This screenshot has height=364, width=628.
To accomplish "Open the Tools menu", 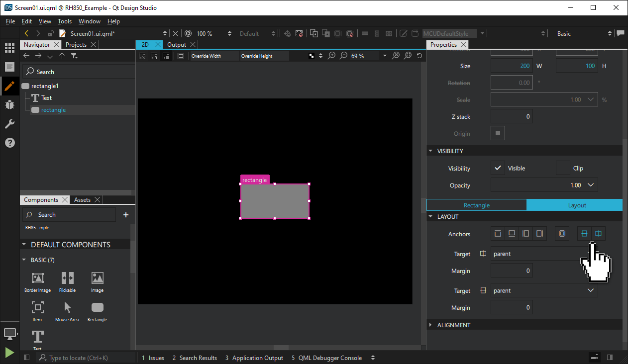I will 64,21.
